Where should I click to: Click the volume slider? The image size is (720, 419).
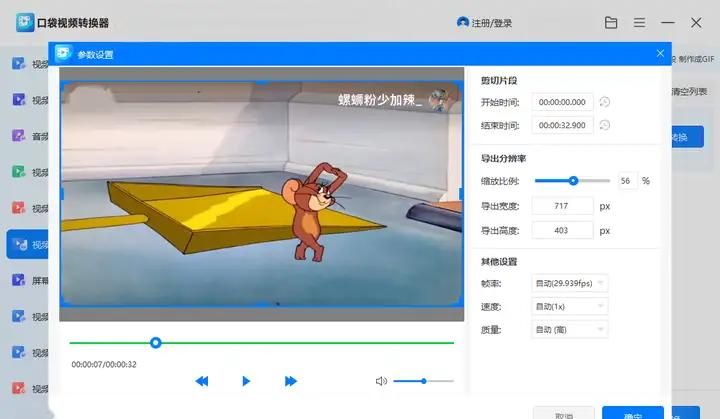click(x=423, y=381)
